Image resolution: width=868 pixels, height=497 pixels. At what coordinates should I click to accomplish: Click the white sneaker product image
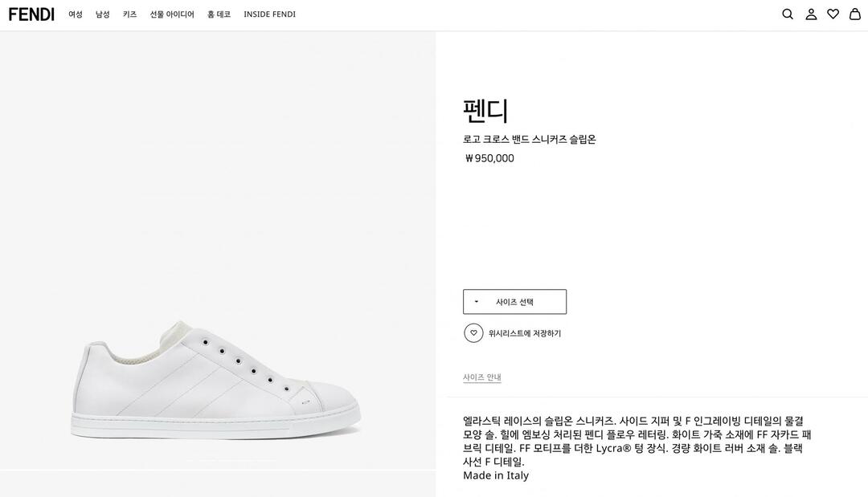[x=215, y=381]
